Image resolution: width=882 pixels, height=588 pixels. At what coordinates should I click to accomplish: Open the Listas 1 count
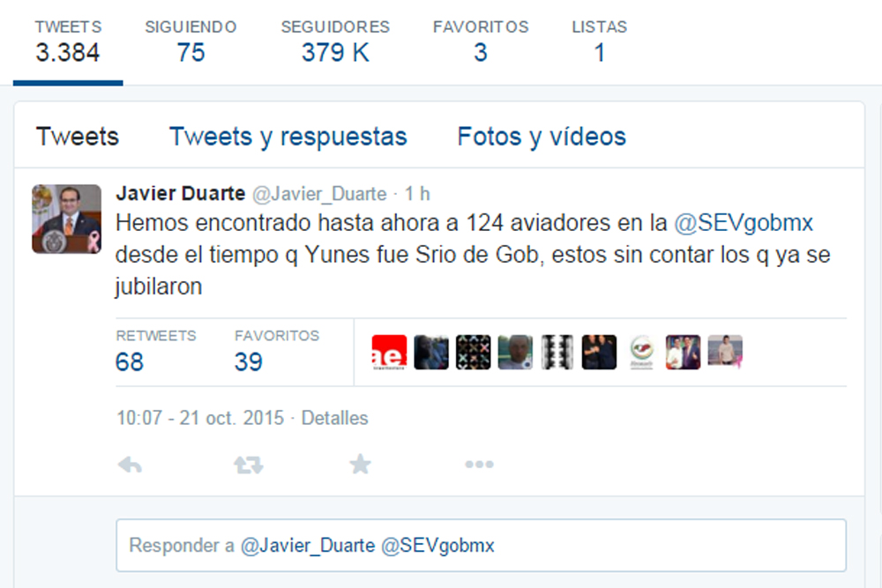click(599, 42)
